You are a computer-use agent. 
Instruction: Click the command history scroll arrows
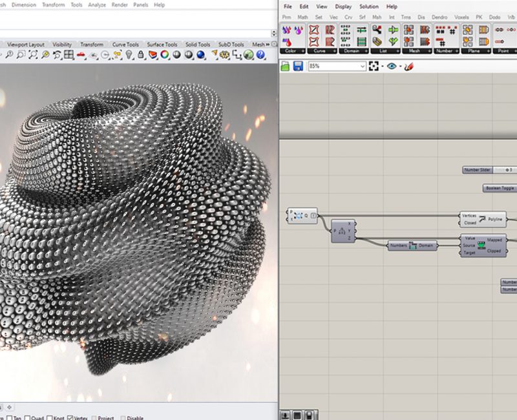pos(273,34)
